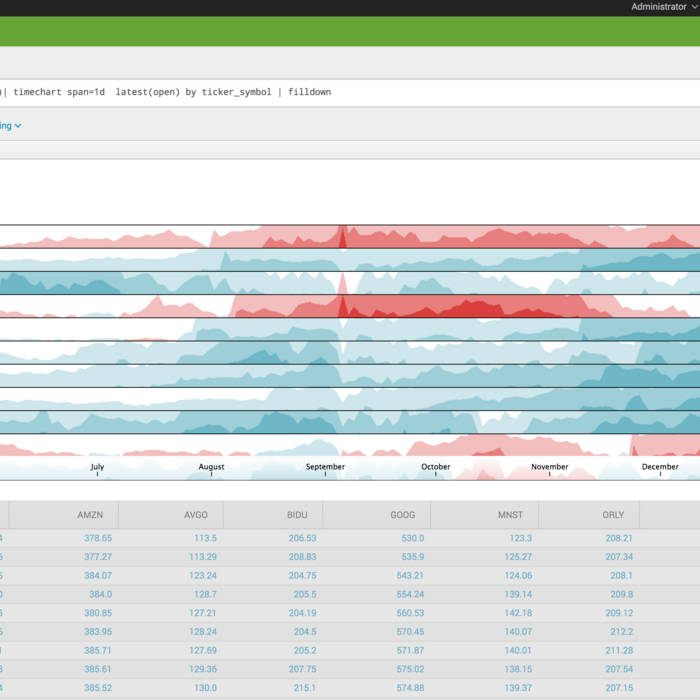Image resolution: width=700 pixels, height=700 pixels.
Task: Sort table by MNST column header
Action: (x=510, y=515)
